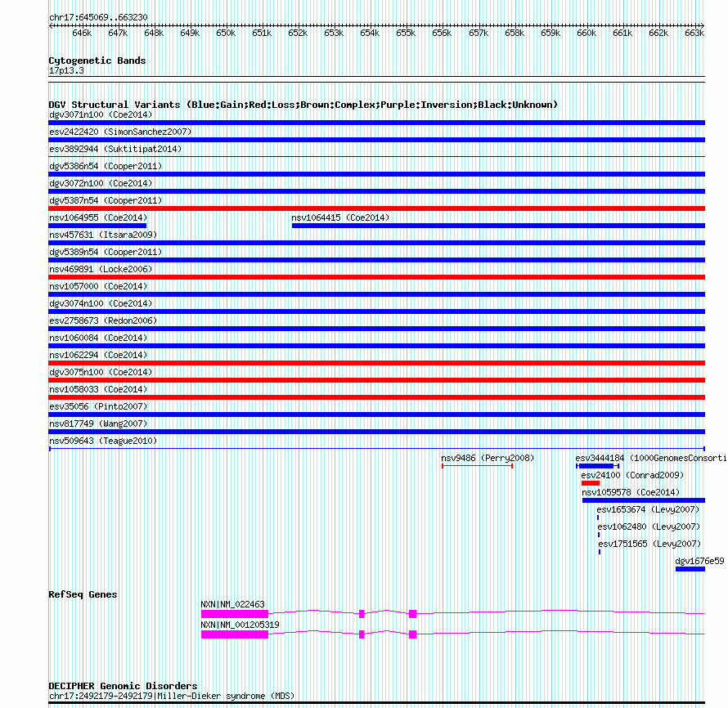728x708 pixels.
Task: Click the 17p13.3 cytogenetic band label
Action: (x=66, y=70)
